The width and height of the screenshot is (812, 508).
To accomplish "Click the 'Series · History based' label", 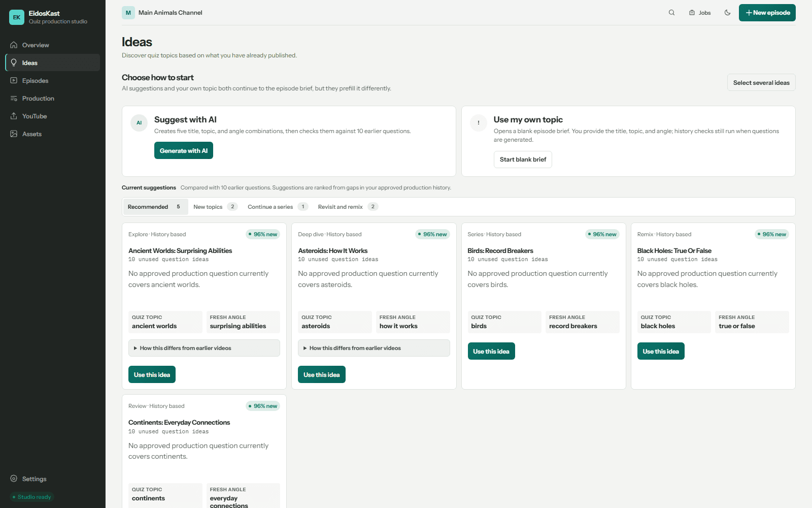I will (494, 234).
